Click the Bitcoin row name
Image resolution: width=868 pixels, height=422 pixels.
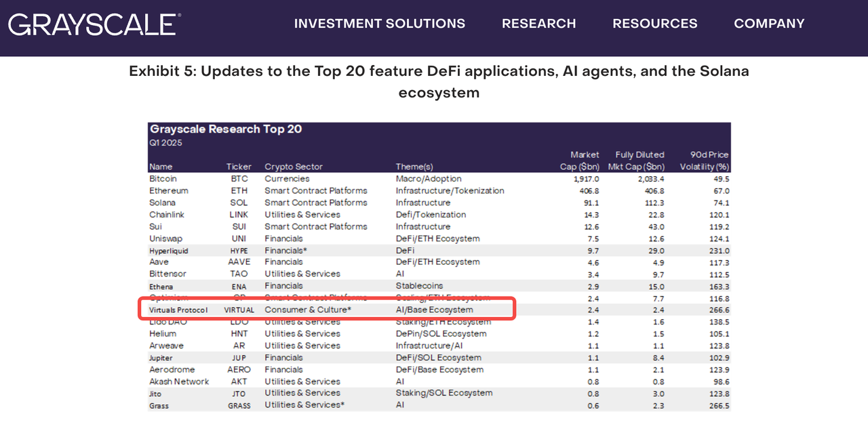tap(163, 179)
